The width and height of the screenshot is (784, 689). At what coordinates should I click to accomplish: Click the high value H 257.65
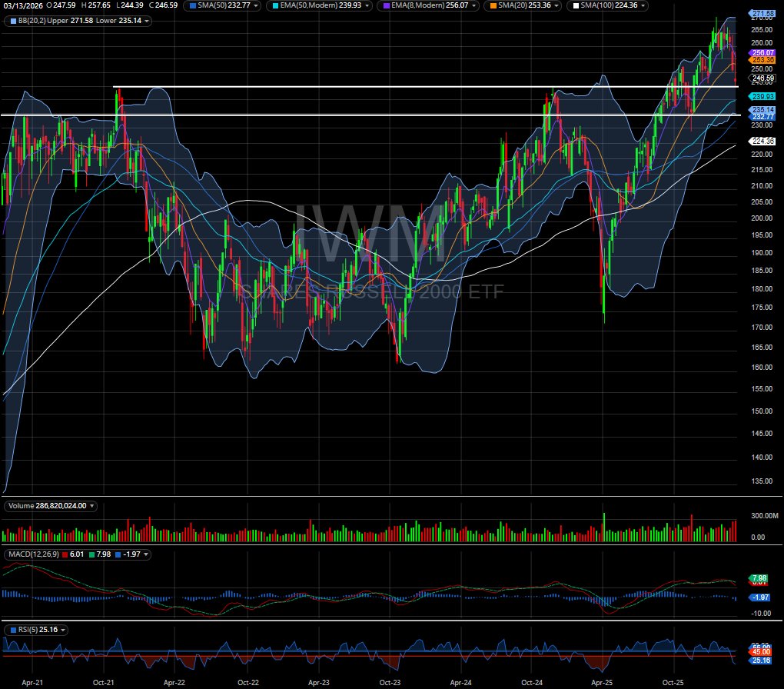pos(95,5)
